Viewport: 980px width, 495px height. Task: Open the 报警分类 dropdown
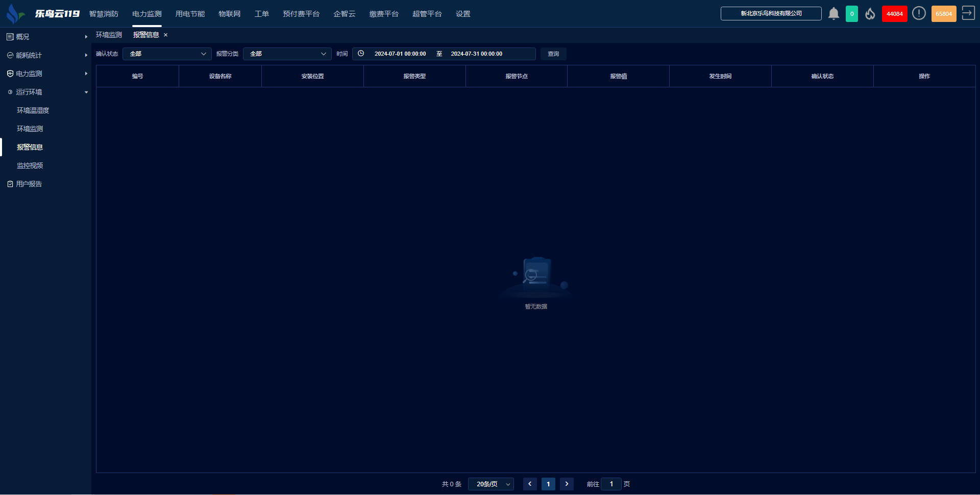[x=287, y=54]
